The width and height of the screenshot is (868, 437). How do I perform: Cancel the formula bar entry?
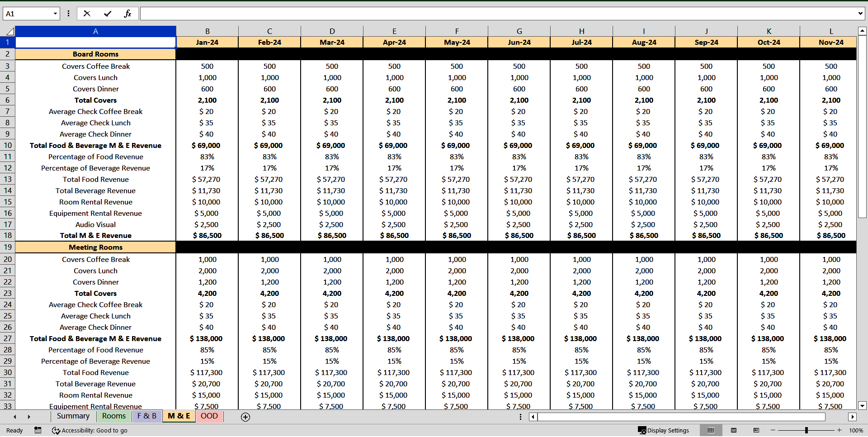click(87, 14)
